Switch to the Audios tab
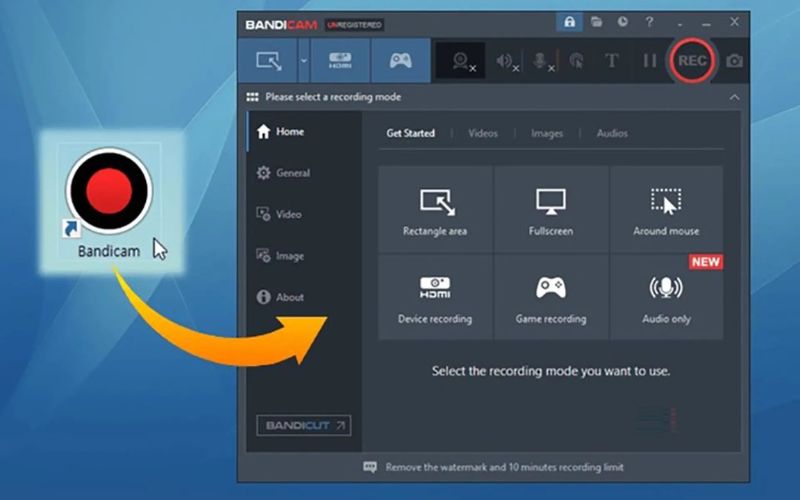This screenshot has width=800, height=500. click(612, 133)
